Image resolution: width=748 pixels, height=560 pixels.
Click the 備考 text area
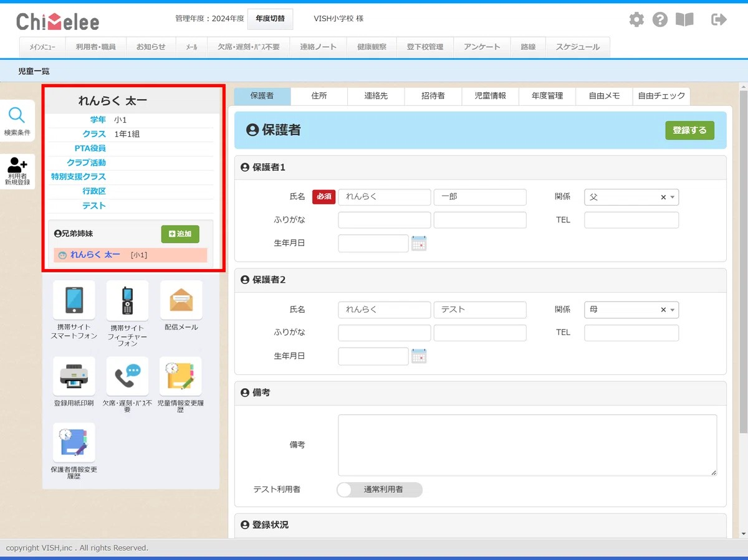click(527, 445)
